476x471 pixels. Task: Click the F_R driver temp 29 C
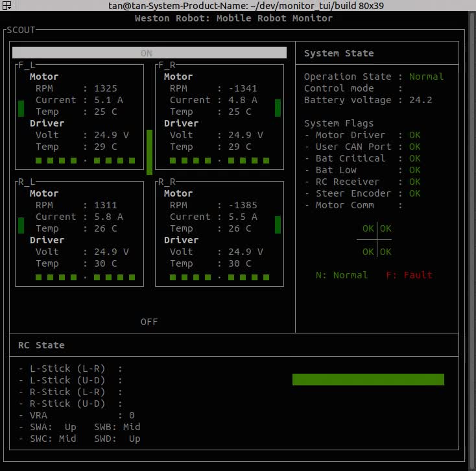pos(240,147)
